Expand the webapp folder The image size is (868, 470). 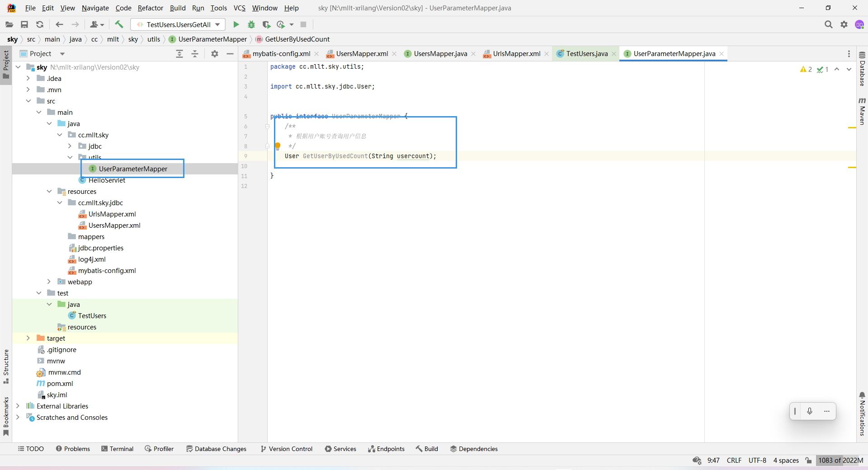(49, 282)
